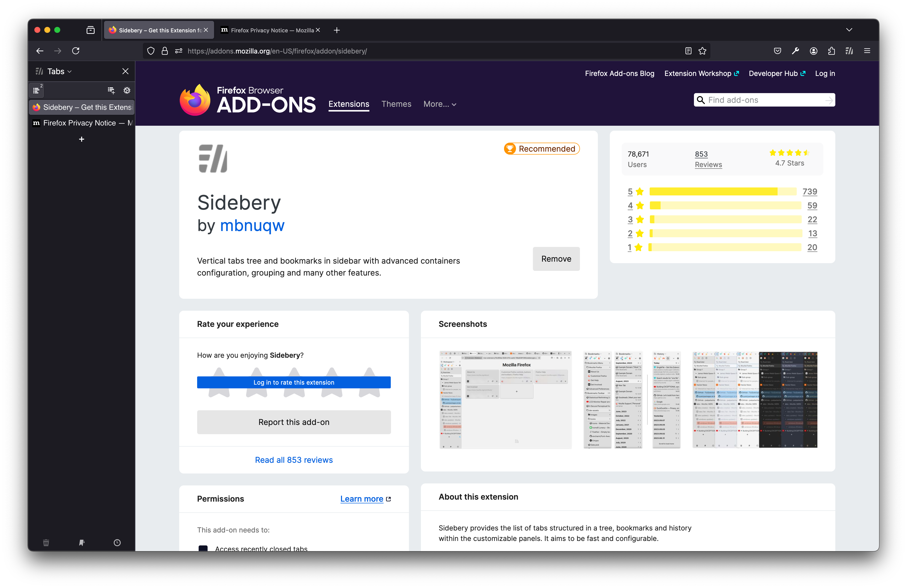
Task: Click Read all 853 reviews link
Action: pyautogui.click(x=293, y=459)
